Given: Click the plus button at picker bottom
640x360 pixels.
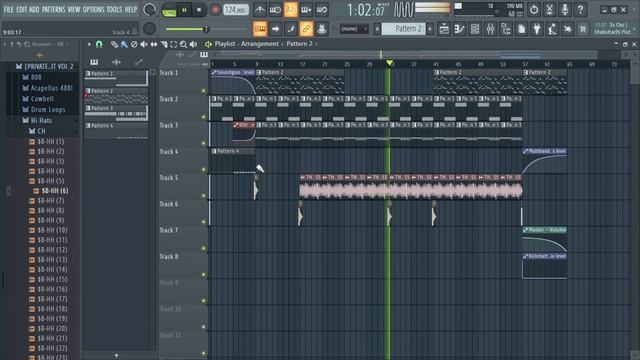Looking at the screenshot, I should 116,356.
